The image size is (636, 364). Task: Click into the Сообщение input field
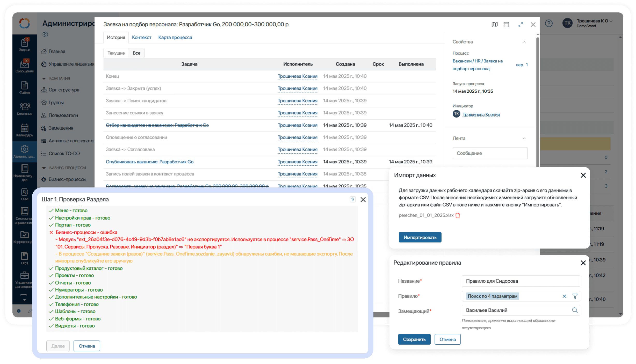pos(490,153)
